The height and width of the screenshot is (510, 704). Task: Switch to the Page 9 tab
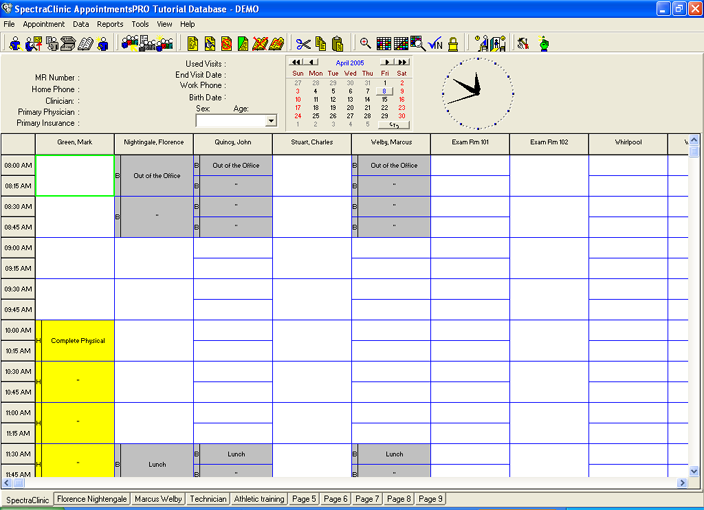431,499
